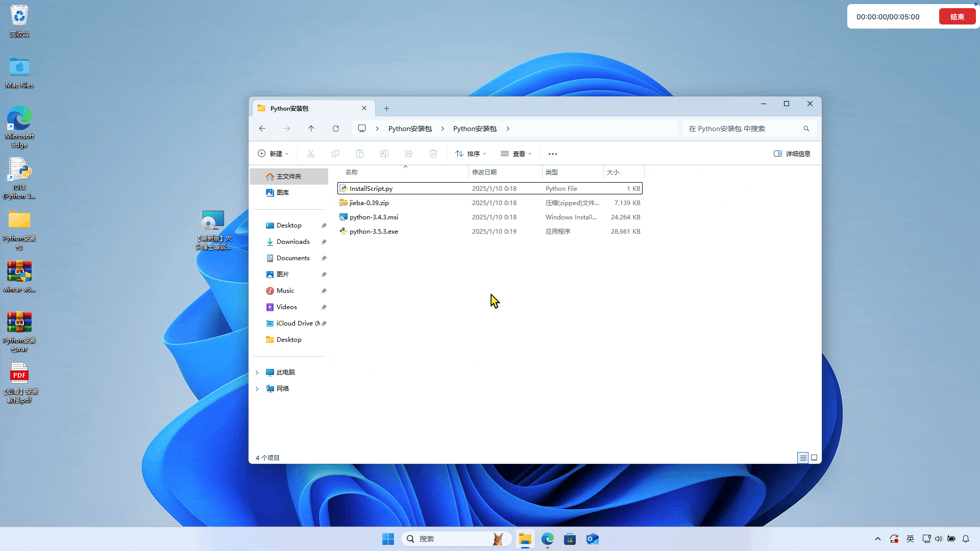Image resolution: width=980 pixels, height=551 pixels.
Task: Select Downloads in the sidebar
Action: pos(293,242)
